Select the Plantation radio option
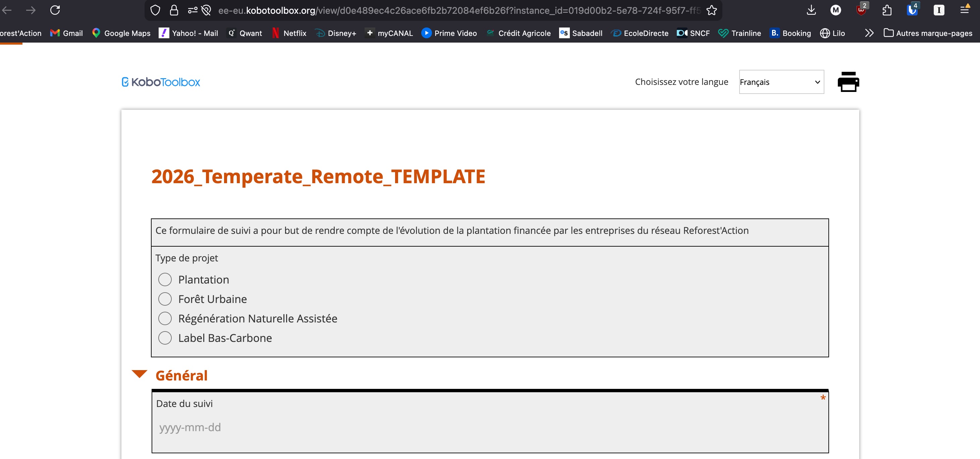980x459 pixels. pyautogui.click(x=165, y=279)
